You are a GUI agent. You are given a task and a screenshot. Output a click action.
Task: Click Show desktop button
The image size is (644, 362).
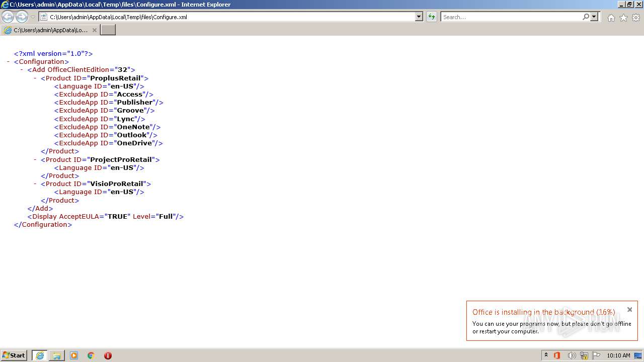point(638,355)
